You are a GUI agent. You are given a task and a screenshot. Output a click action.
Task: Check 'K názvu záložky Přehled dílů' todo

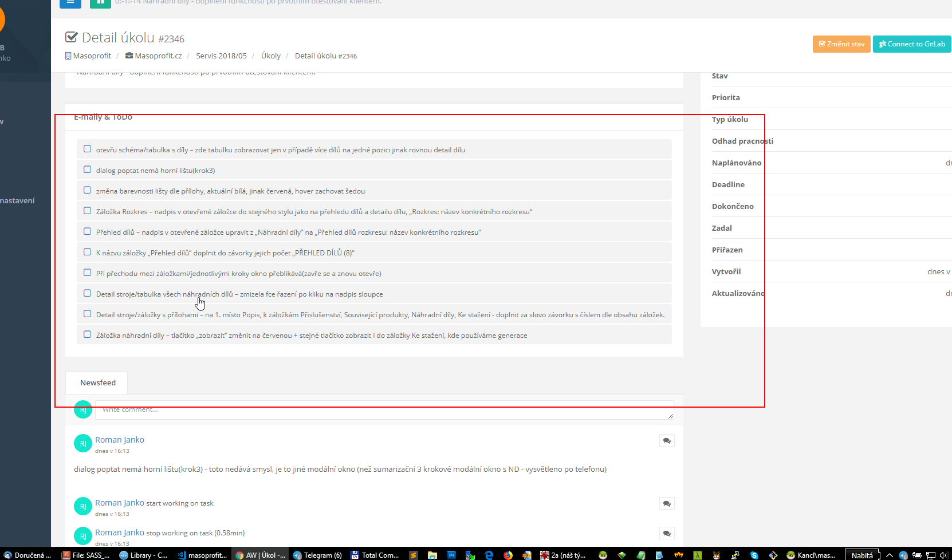tap(87, 252)
